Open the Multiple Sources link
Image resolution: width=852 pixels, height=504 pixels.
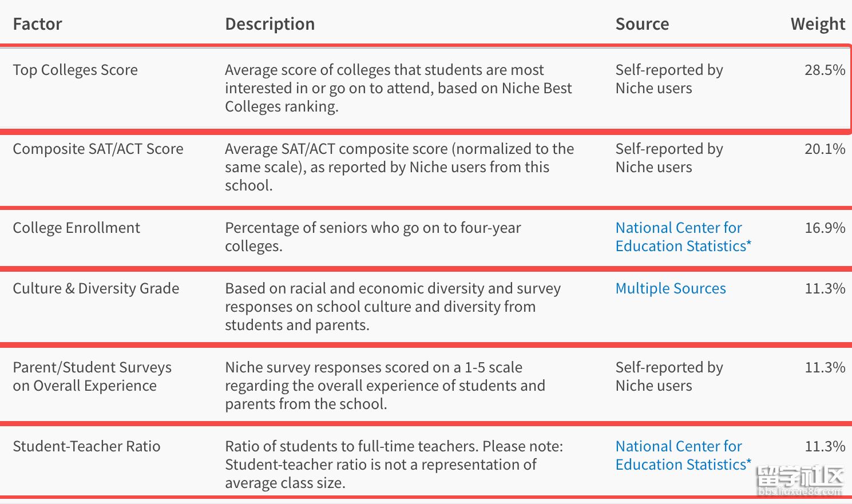(x=670, y=288)
